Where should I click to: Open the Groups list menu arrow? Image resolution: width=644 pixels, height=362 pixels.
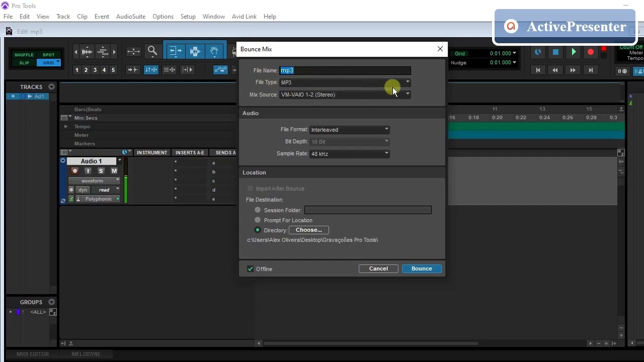click(51, 302)
